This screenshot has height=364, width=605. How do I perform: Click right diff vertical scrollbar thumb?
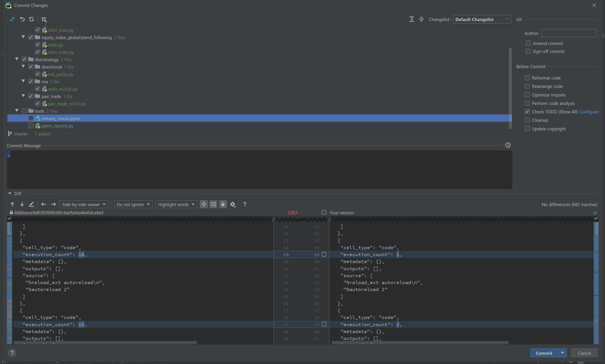tap(597, 228)
